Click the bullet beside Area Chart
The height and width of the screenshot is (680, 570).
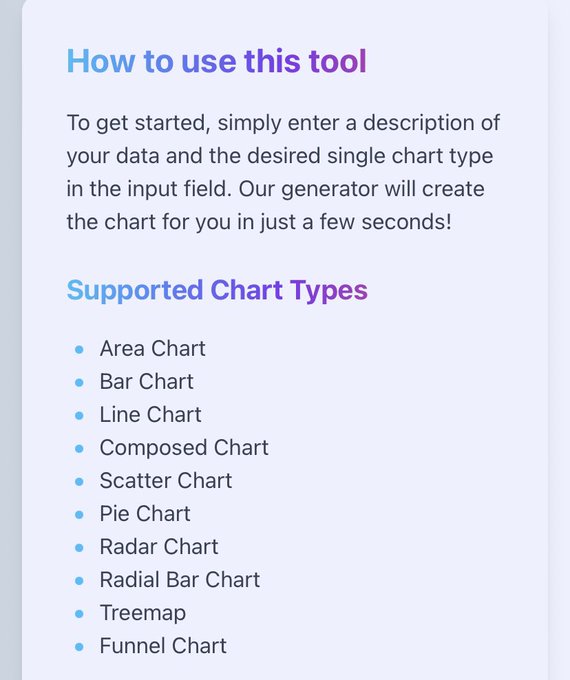pyautogui.click(x=79, y=350)
